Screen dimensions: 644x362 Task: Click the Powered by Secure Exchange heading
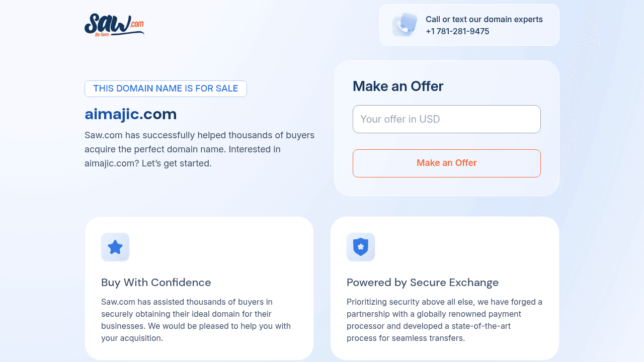click(422, 282)
